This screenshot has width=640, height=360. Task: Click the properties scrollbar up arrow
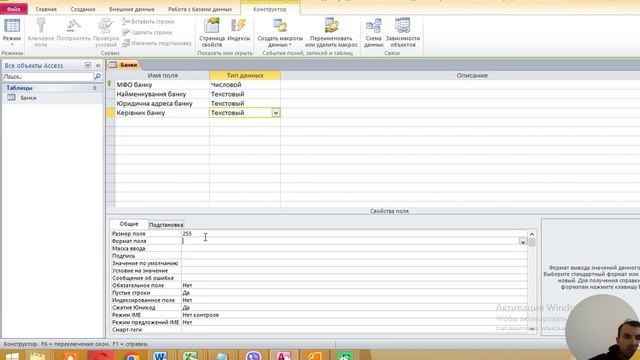point(532,234)
